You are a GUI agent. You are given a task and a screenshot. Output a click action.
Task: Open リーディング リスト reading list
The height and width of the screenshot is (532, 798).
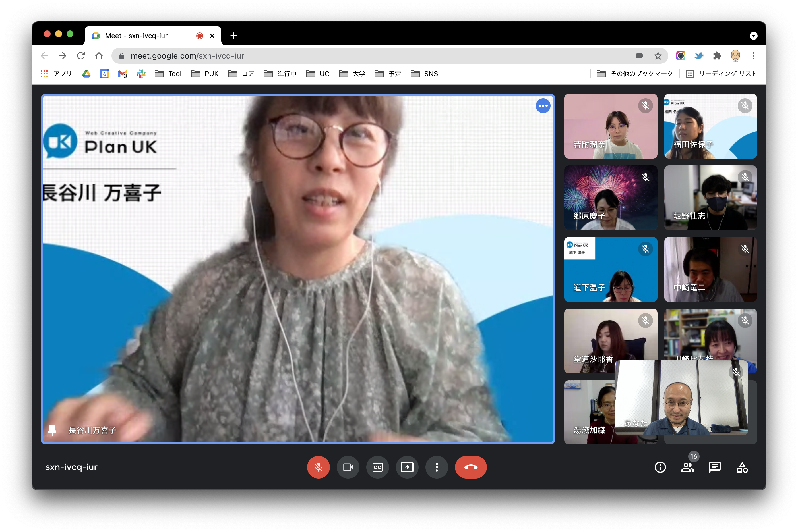pyautogui.click(x=721, y=74)
